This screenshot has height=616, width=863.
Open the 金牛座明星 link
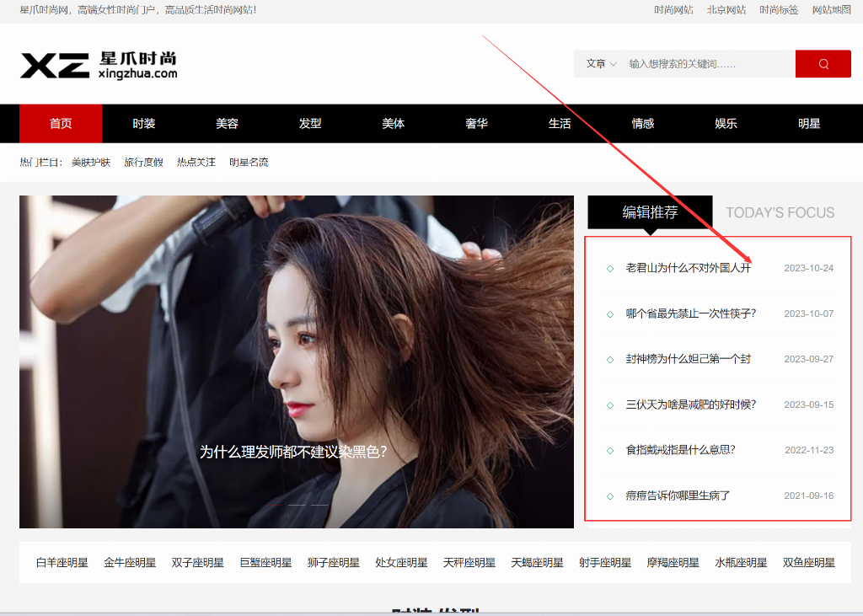coord(130,563)
